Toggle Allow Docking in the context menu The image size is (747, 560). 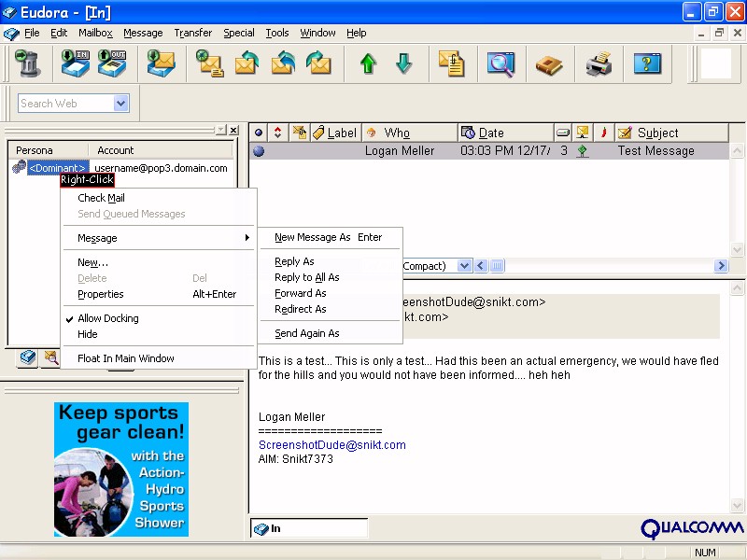pyautogui.click(x=107, y=318)
